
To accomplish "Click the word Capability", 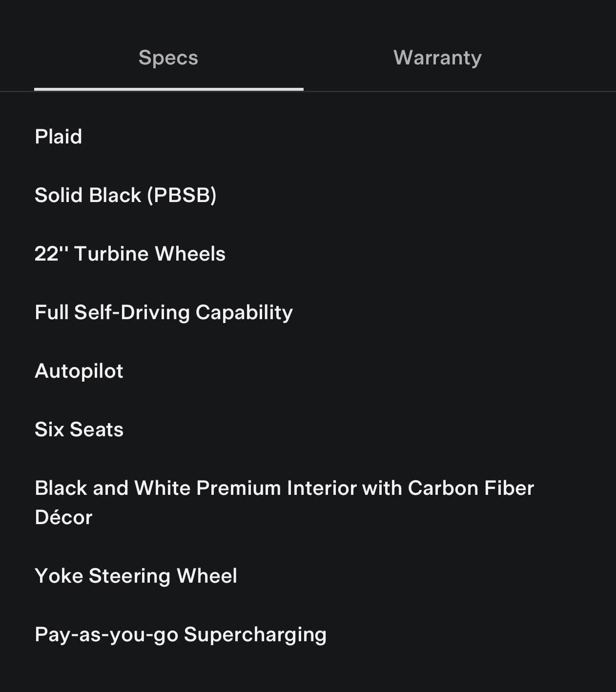I will (x=244, y=312).
